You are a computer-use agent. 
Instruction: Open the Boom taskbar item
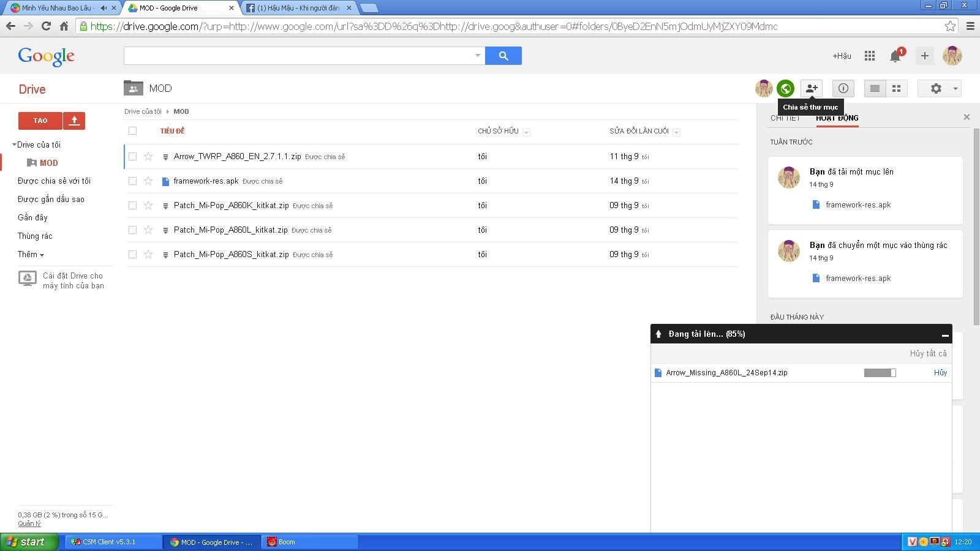tap(309, 542)
